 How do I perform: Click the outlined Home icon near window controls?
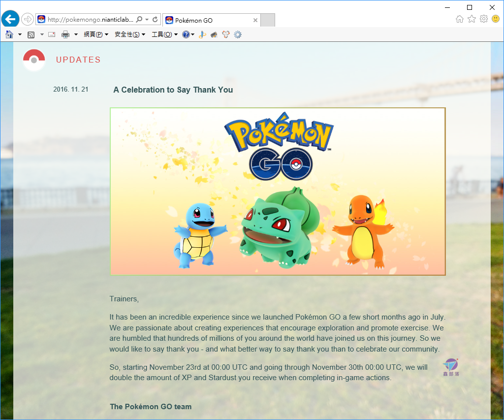[x=460, y=19]
